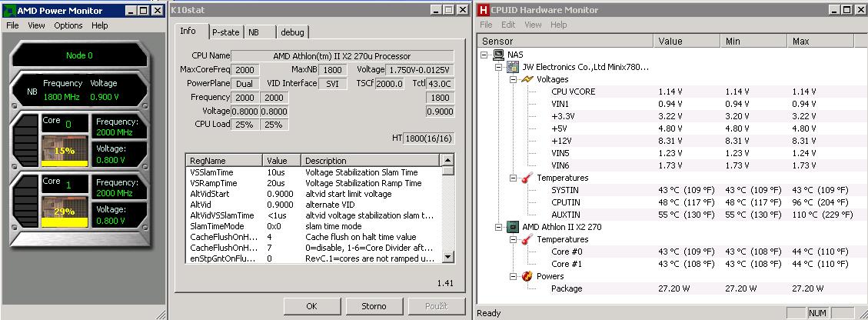Viewport: 868px width, 320px height.
Task: Select the SlamTimeMode register row
Action: point(314,226)
